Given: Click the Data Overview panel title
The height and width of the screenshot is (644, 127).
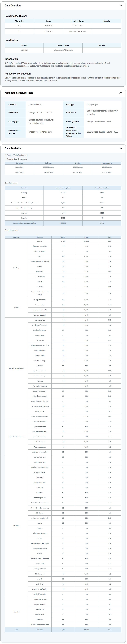Looking at the screenshot, I should tap(13, 5).
